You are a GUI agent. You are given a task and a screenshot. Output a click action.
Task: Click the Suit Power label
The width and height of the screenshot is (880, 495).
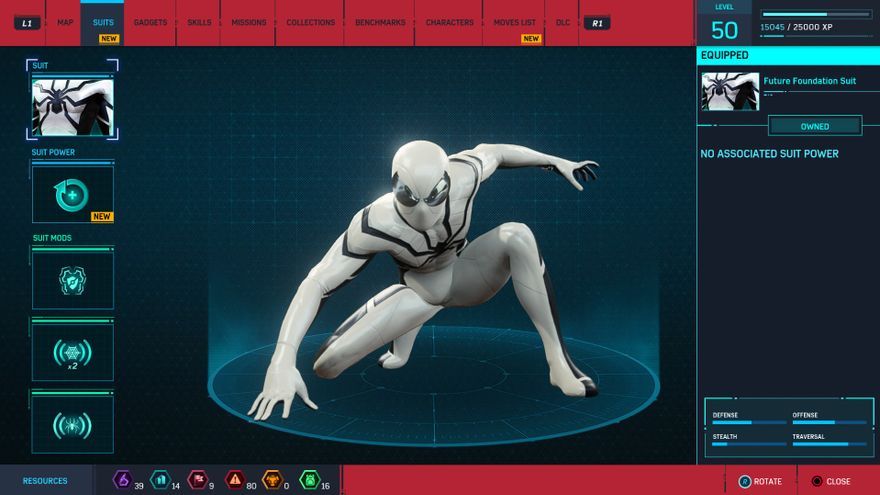pyautogui.click(x=53, y=152)
